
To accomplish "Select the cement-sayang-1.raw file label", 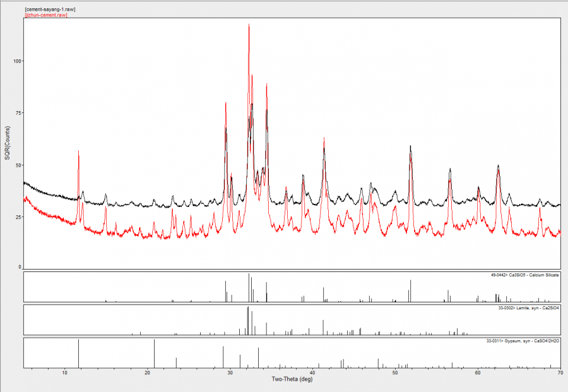I will point(50,9).
